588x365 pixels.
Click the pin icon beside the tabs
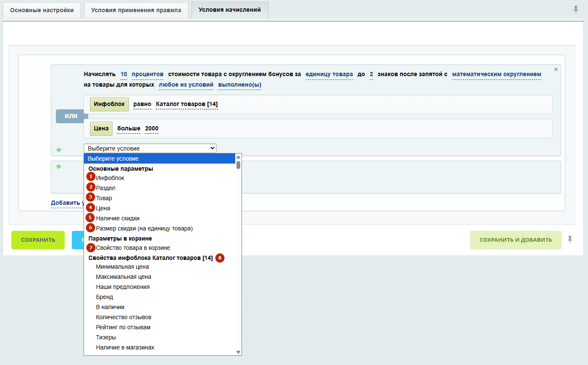point(576,9)
